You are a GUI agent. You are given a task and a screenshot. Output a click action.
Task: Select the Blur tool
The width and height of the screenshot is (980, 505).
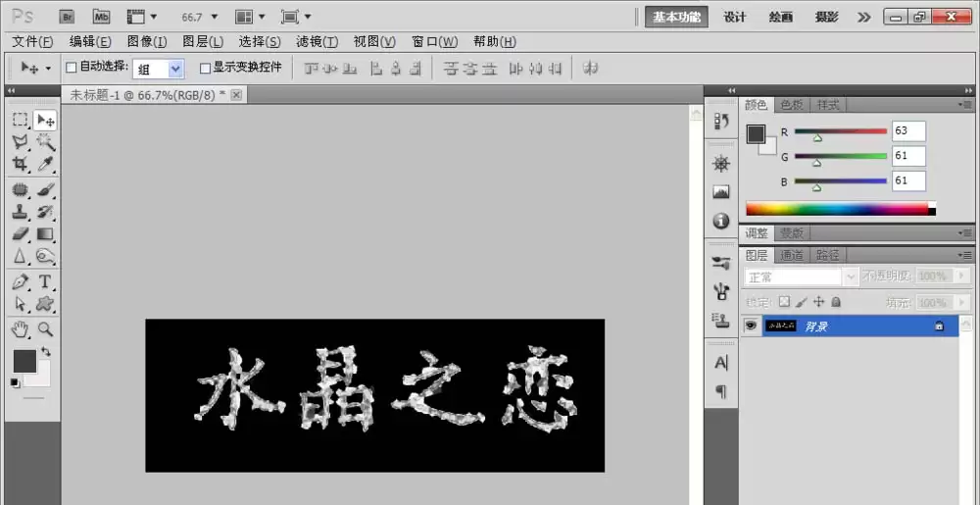21,256
